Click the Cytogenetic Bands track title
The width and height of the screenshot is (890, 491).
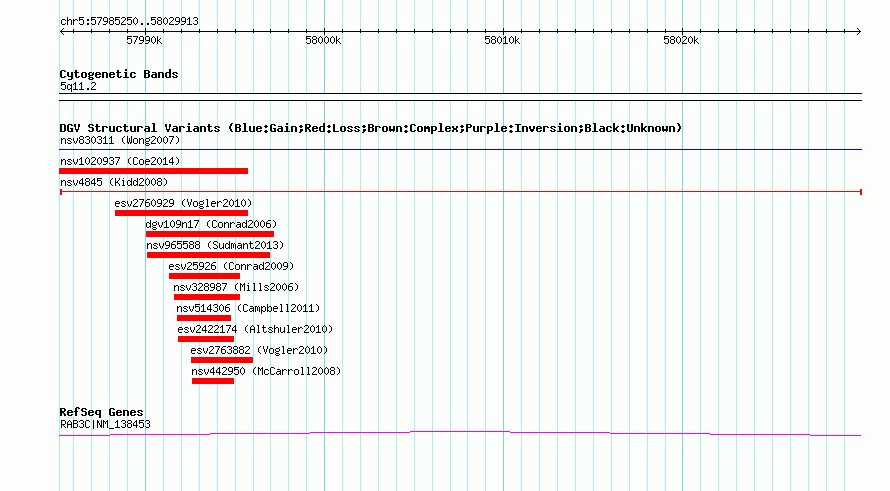119,74
